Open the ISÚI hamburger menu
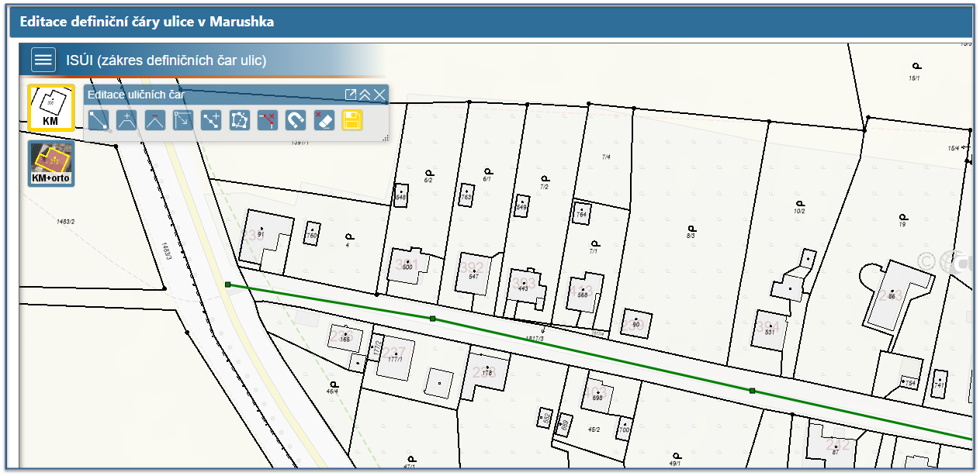The image size is (980, 476). pos(43,60)
